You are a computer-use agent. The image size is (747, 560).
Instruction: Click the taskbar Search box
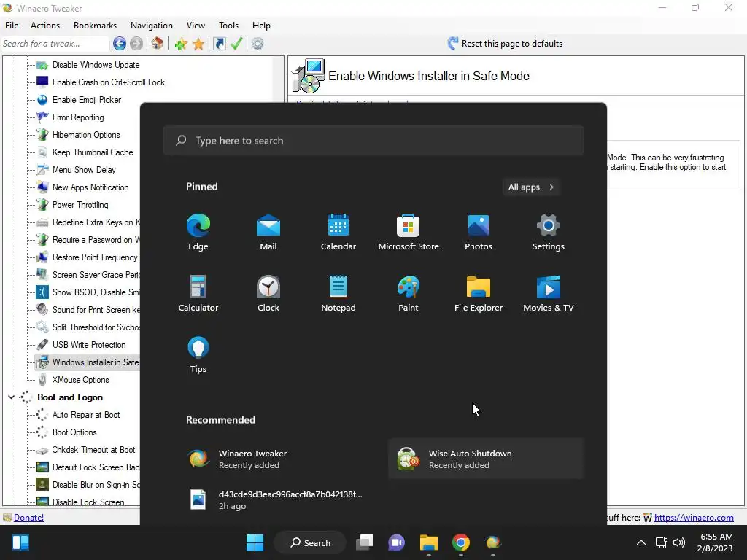coord(309,542)
